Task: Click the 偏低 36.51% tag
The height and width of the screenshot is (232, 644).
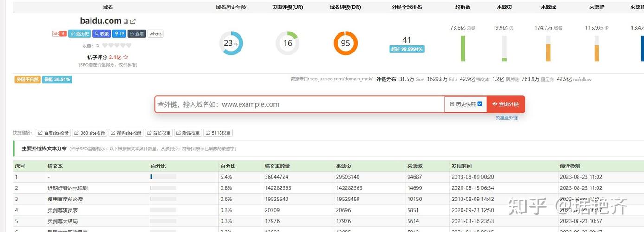Action: 57,79
